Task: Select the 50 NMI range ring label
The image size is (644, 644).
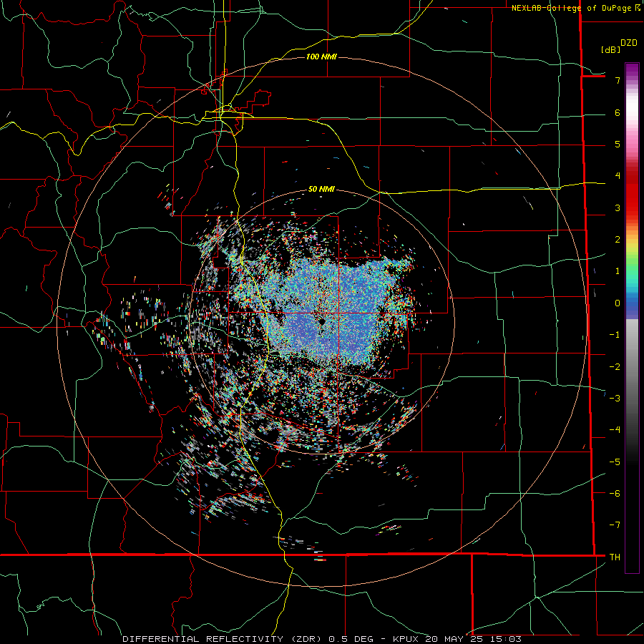Action: point(321,189)
